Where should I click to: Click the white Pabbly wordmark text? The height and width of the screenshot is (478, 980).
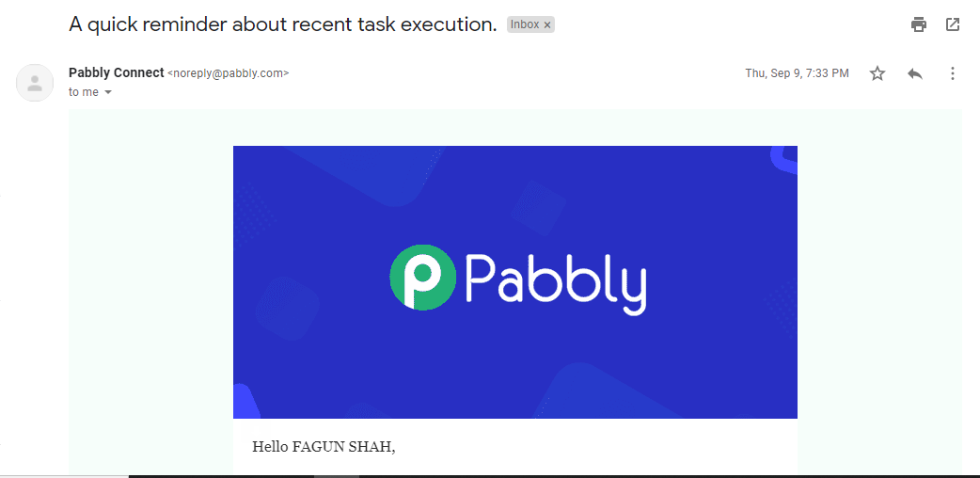[556, 281]
